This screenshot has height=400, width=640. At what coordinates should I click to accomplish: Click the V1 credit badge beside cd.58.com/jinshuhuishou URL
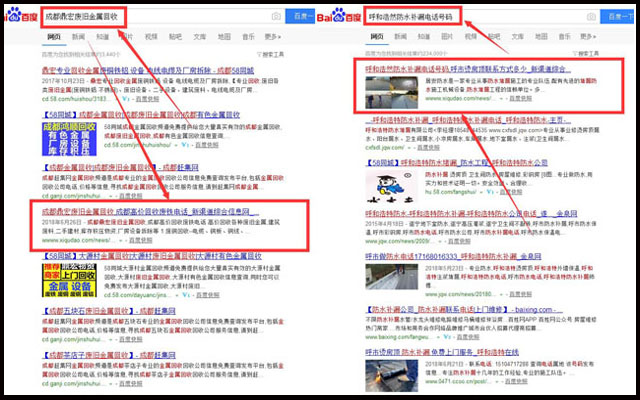tap(186, 145)
